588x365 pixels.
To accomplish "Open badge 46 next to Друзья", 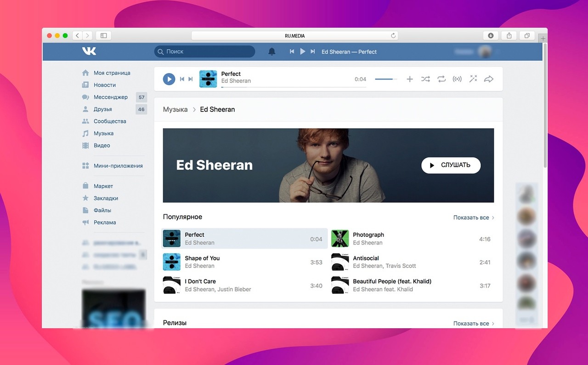I will pyautogui.click(x=141, y=109).
